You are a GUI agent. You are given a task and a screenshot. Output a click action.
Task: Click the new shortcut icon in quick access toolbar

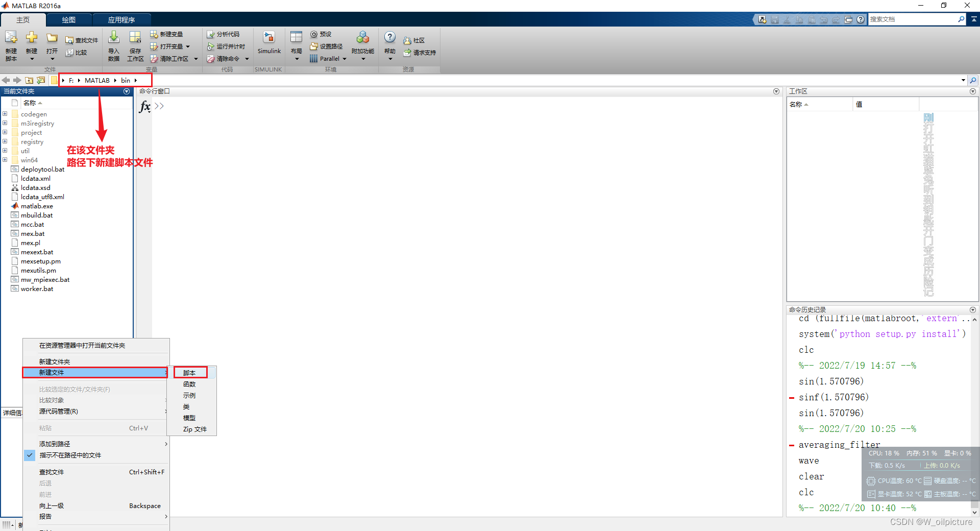click(x=762, y=19)
